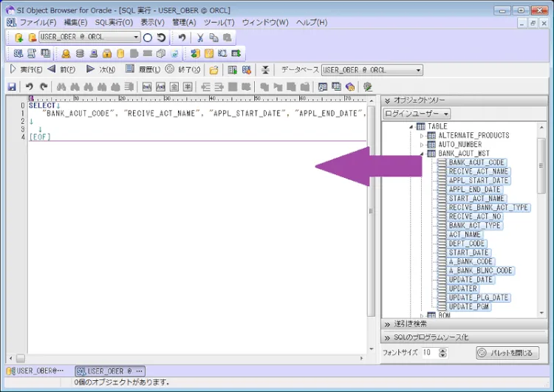554x392 pixels.
Task: Open the ログインユーザー dropdown
Action: [417, 114]
